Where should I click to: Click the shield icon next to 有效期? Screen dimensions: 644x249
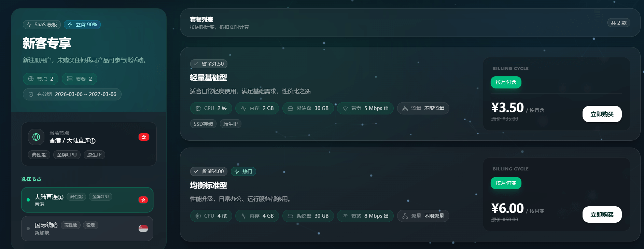(31, 94)
